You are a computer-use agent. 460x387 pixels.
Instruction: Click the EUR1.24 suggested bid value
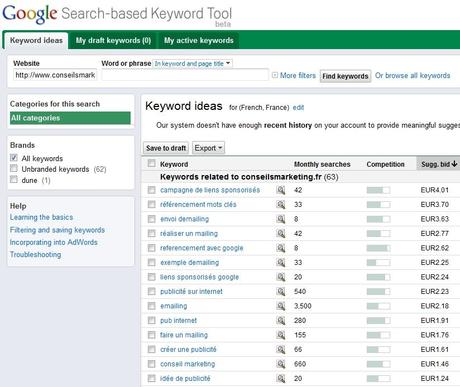click(435, 378)
